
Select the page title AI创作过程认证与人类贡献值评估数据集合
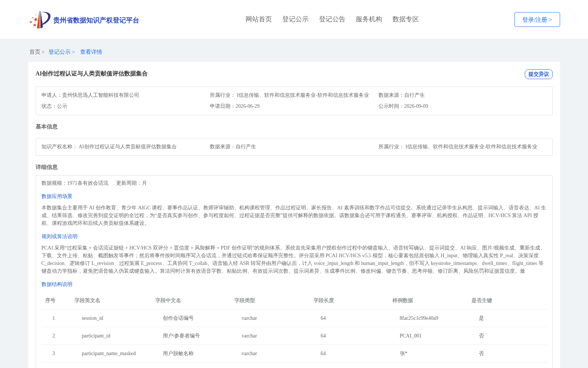92,74
